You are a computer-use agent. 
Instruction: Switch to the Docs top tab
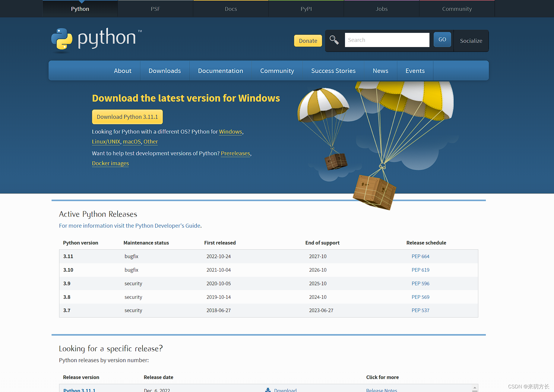point(231,9)
